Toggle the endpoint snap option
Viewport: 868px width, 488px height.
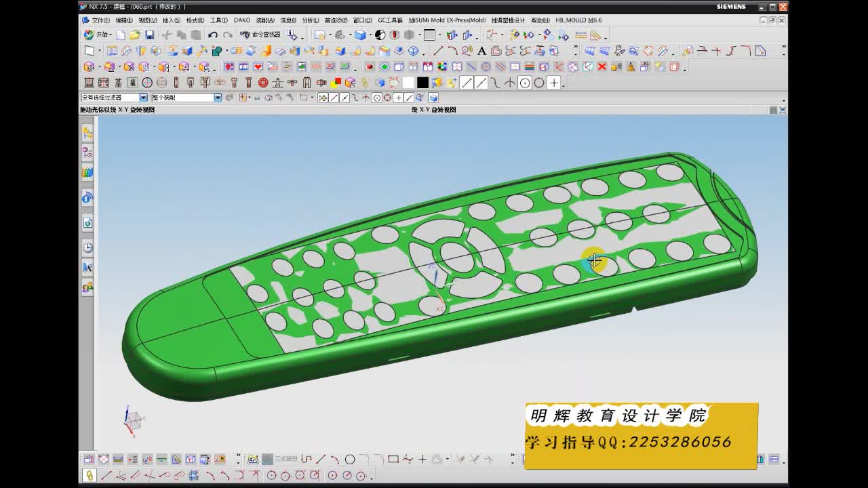[x=333, y=97]
